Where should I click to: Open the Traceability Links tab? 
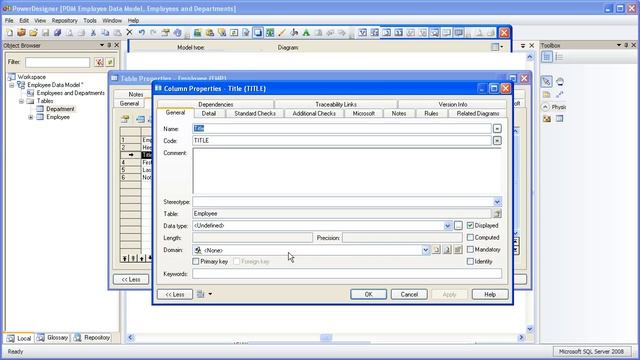pos(336,104)
